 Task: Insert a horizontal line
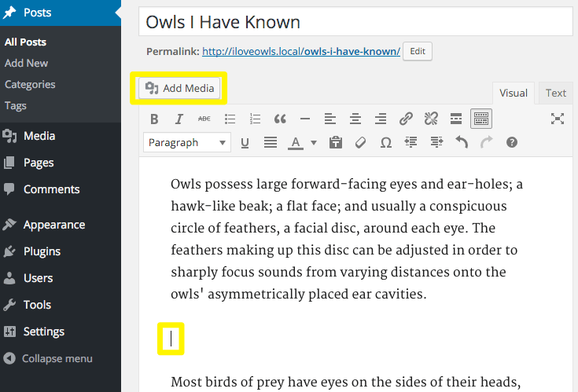point(305,119)
